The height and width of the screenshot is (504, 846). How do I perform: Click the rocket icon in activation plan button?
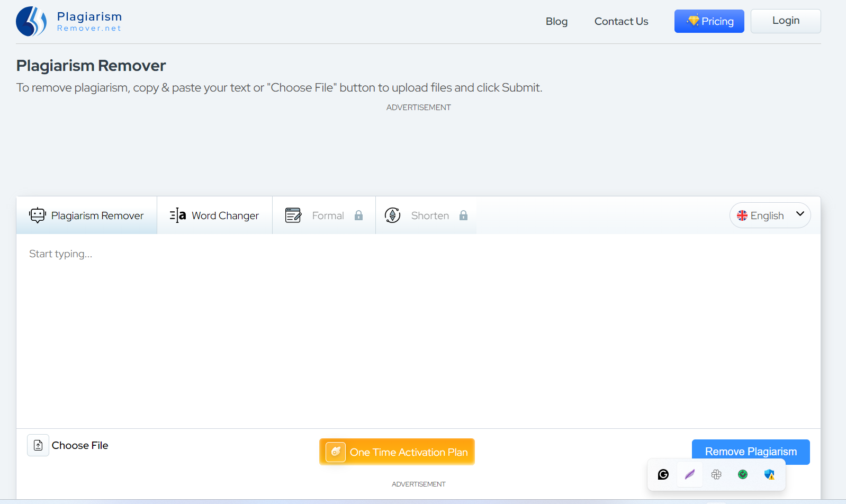pyautogui.click(x=336, y=452)
